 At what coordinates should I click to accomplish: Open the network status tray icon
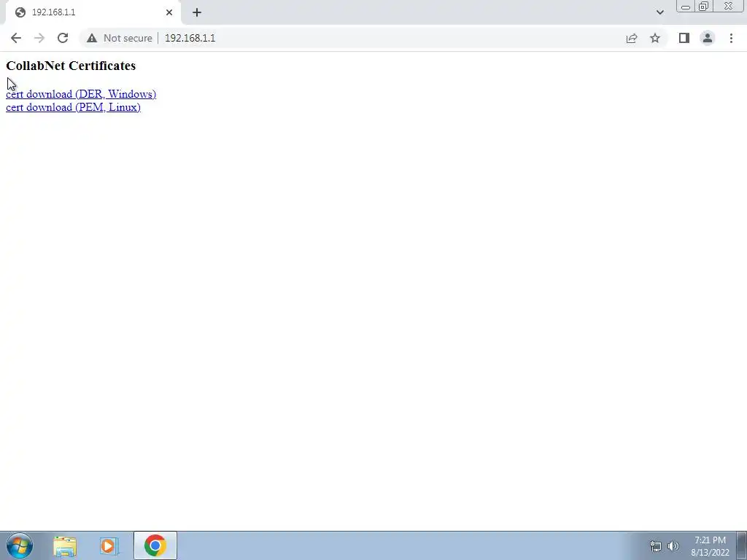click(x=656, y=546)
